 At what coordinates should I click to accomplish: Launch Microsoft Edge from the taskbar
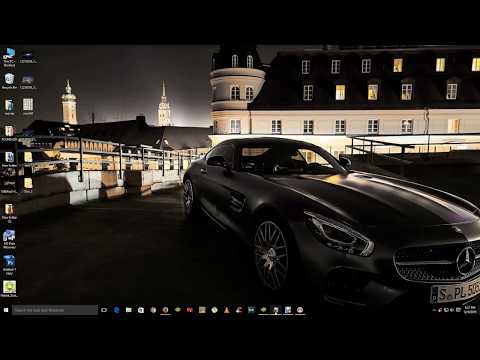pyautogui.click(x=116, y=310)
